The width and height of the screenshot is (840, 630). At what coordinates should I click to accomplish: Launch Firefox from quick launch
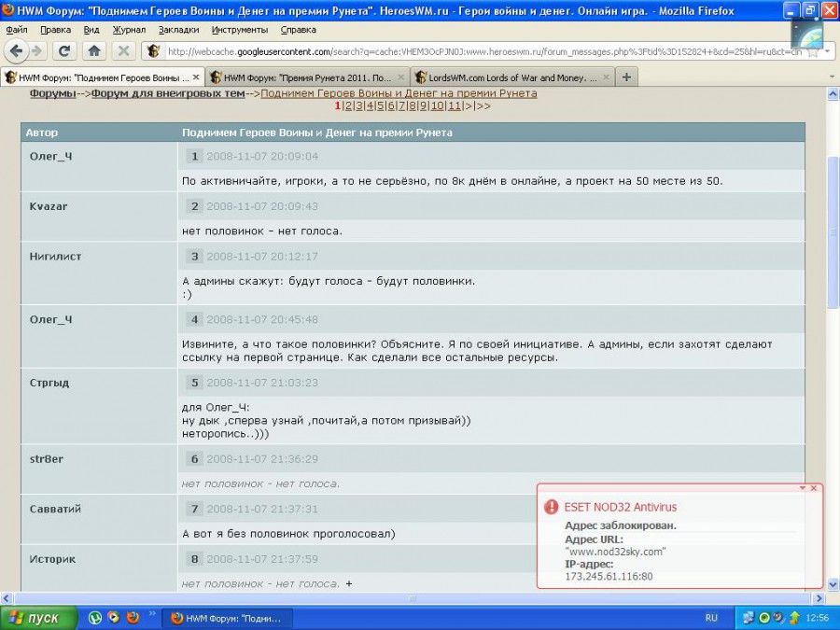point(133,618)
